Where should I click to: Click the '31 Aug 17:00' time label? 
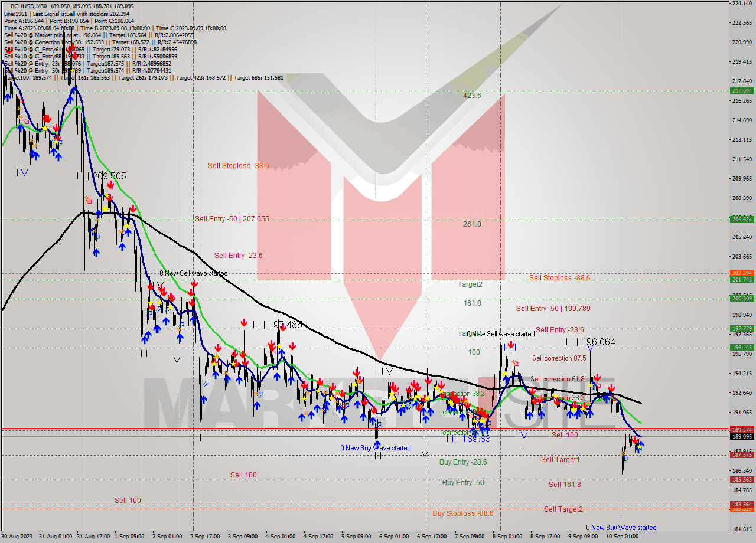pos(94,537)
